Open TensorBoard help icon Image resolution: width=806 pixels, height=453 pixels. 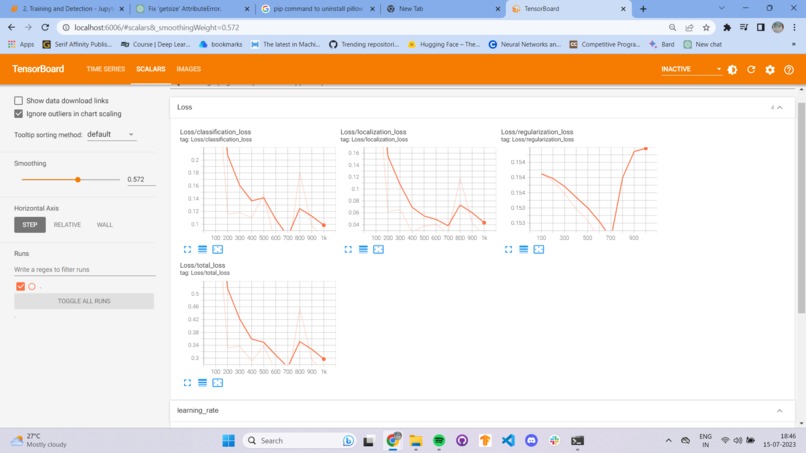789,69
